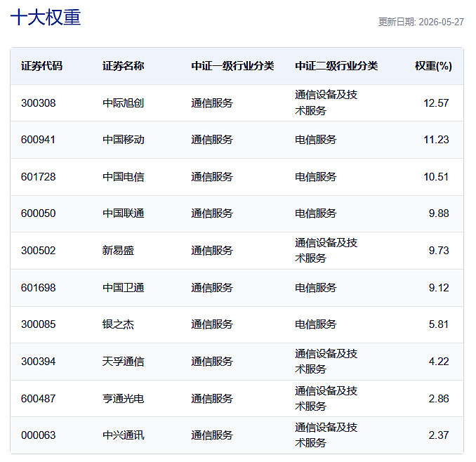Click the 权重(%) column header
Screen dimensions: 476x462
[x=433, y=66]
